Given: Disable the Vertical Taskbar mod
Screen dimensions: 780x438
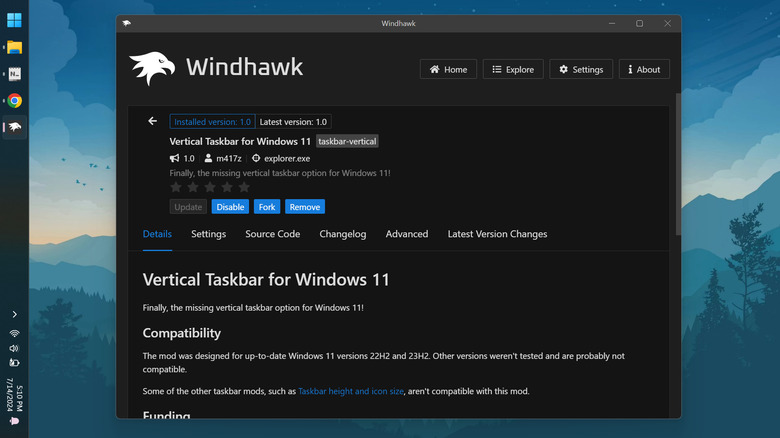Looking at the screenshot, I should 230,207.
